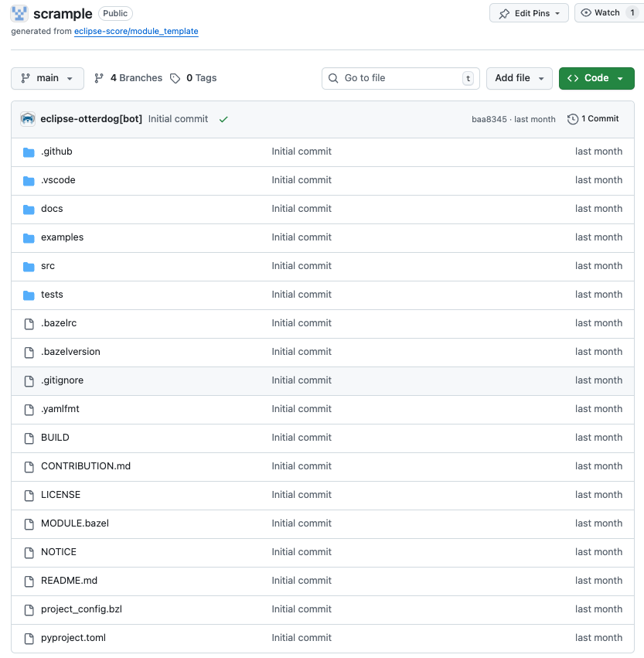Open the .github folder icon
The height and width of the screenshot is (658, 644).
pyautogui.click(x=28, y=151)
